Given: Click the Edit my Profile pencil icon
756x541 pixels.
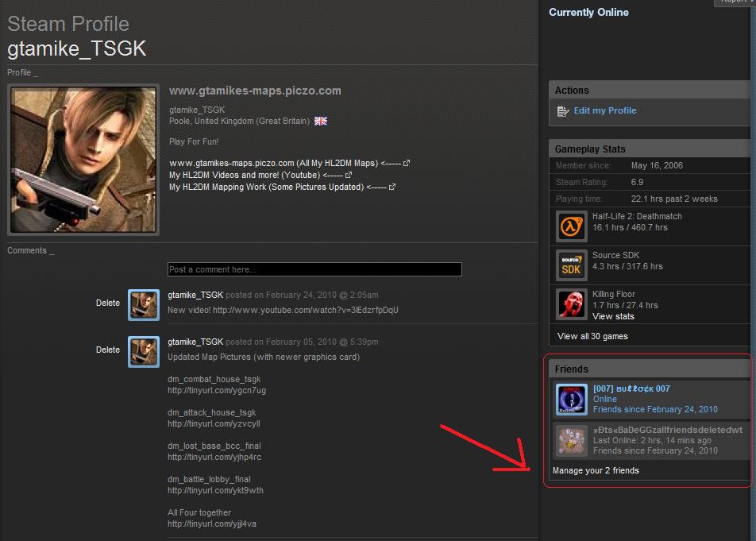Looking at the screenshot, I should click(562, 111).
